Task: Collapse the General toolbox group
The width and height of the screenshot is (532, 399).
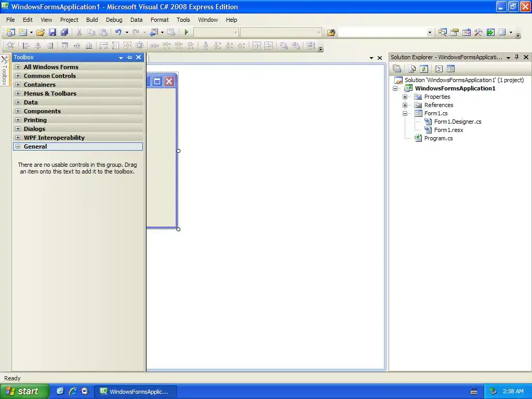Action: tap(18, 146)
